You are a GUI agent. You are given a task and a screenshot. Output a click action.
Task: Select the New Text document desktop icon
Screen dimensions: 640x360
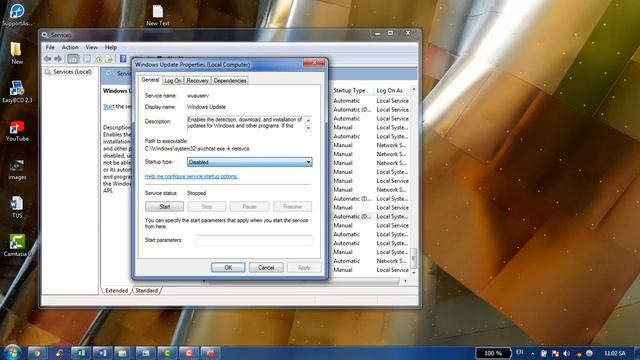pyautogui.click(x=158, y=16)
